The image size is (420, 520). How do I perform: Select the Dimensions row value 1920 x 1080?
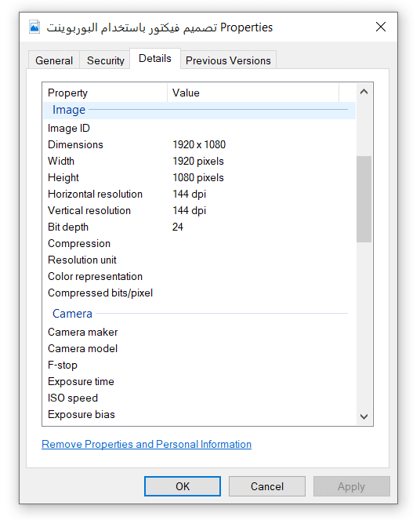click(x=199, y=144)
